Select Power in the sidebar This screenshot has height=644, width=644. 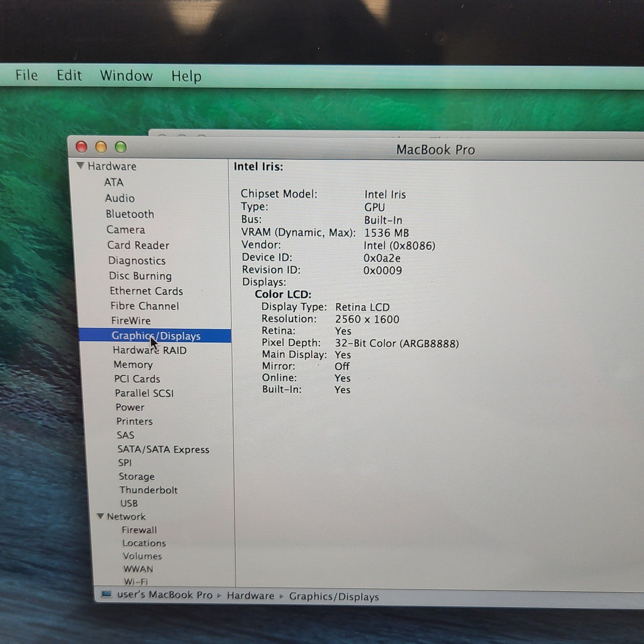coord(130,407)
